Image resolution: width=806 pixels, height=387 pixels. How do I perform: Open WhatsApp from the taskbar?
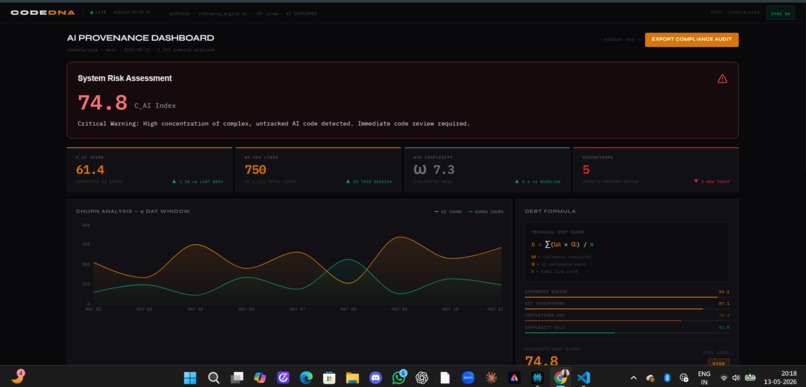399,378
